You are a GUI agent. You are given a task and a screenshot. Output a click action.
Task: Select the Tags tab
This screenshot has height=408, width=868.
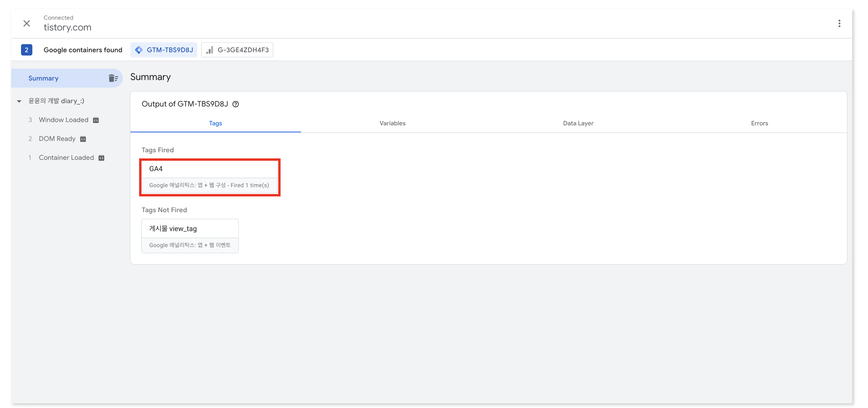point(215,123)
